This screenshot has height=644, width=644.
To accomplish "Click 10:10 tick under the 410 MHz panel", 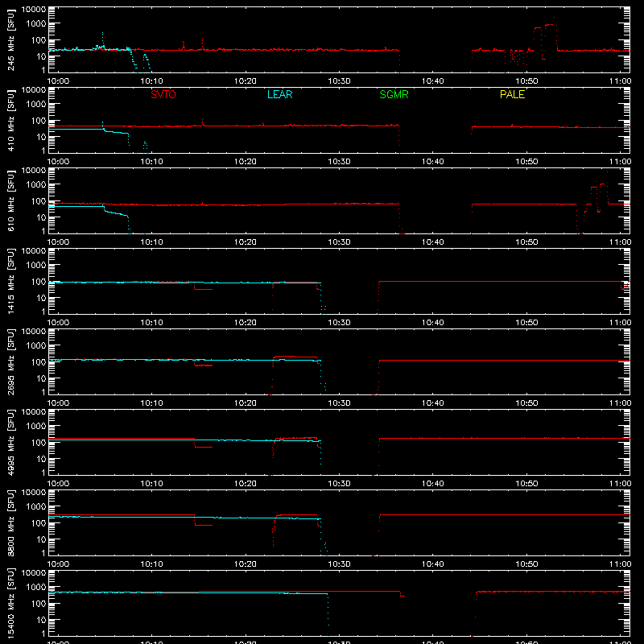I will pos(151,162).
